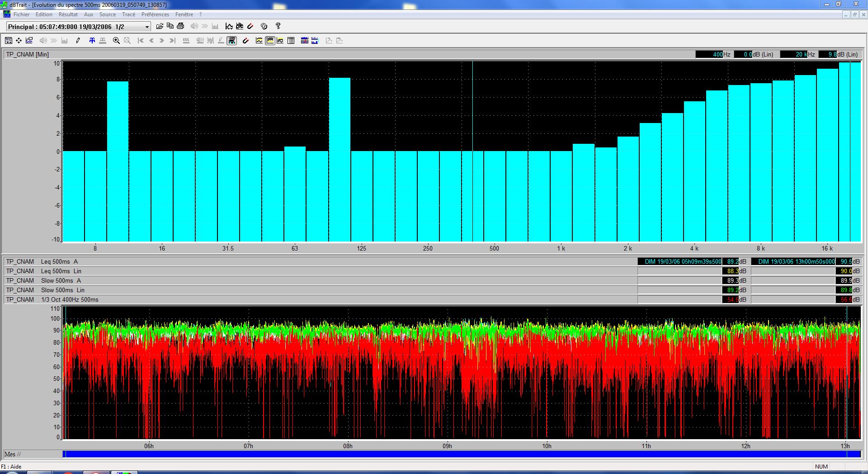Copy the current graph to clipboard

170,26
